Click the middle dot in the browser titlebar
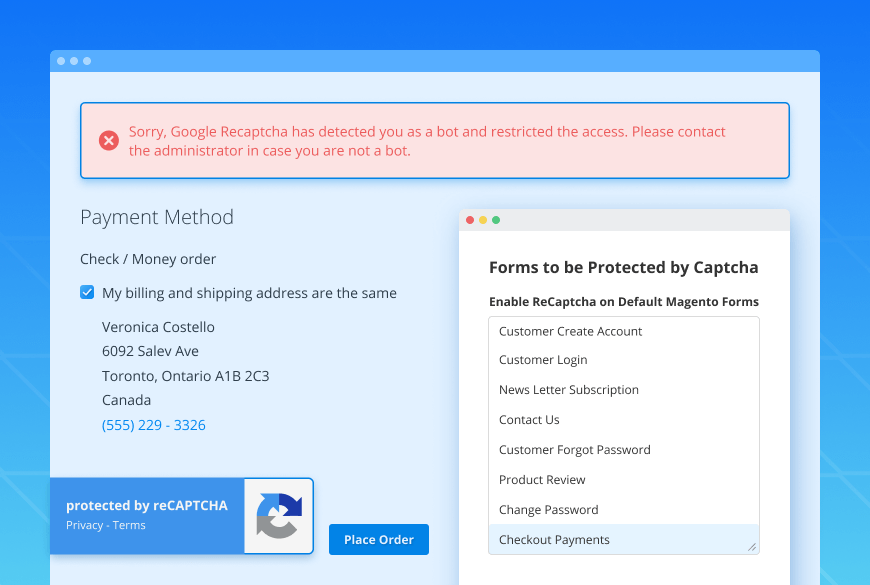The image size is (870, 585). [74, 60]
